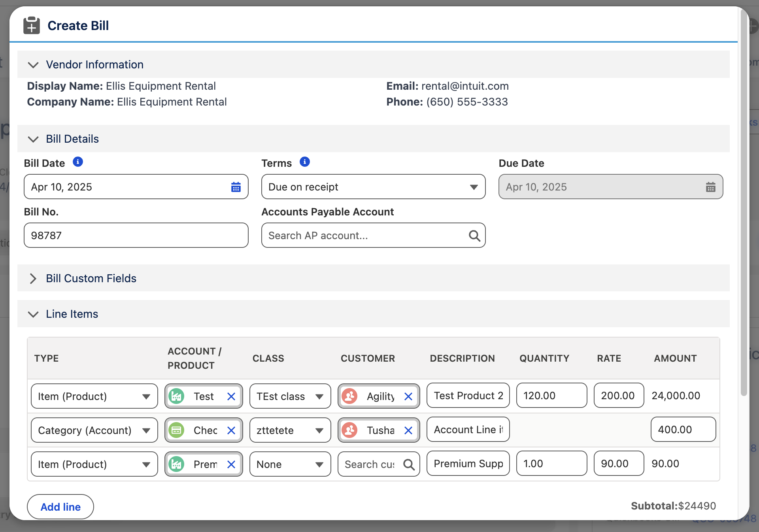
Task: Clear the Tusha customer selection
Action: click(408, 430)
